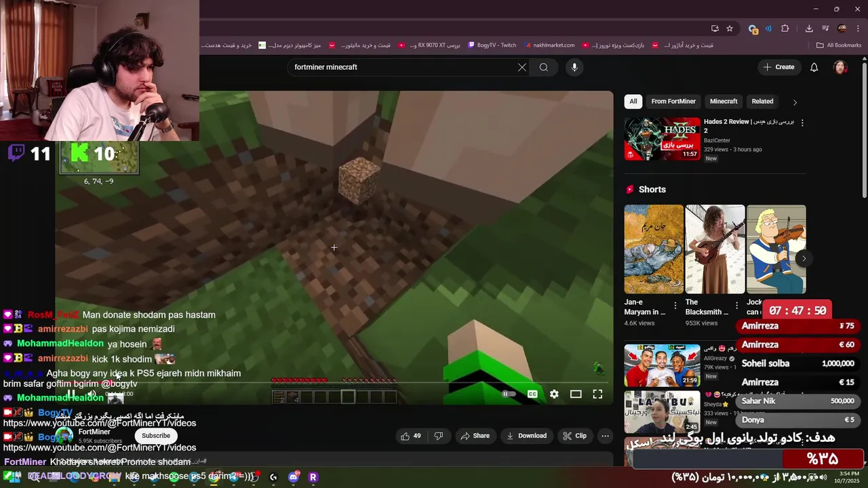Open YouTube account avatar menu
Viewport: 868px width, 488px height.
click(840, 67)
